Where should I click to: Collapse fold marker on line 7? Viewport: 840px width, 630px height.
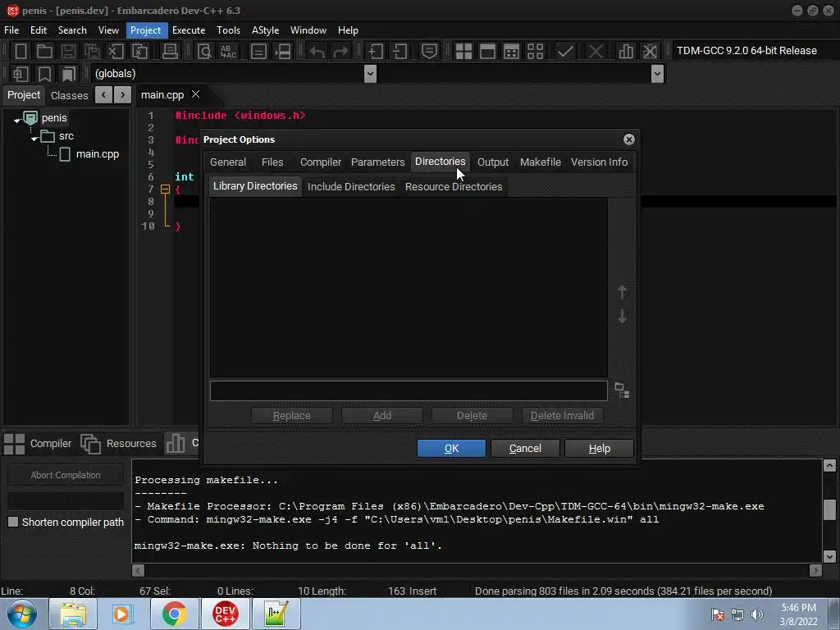[165, 189]
